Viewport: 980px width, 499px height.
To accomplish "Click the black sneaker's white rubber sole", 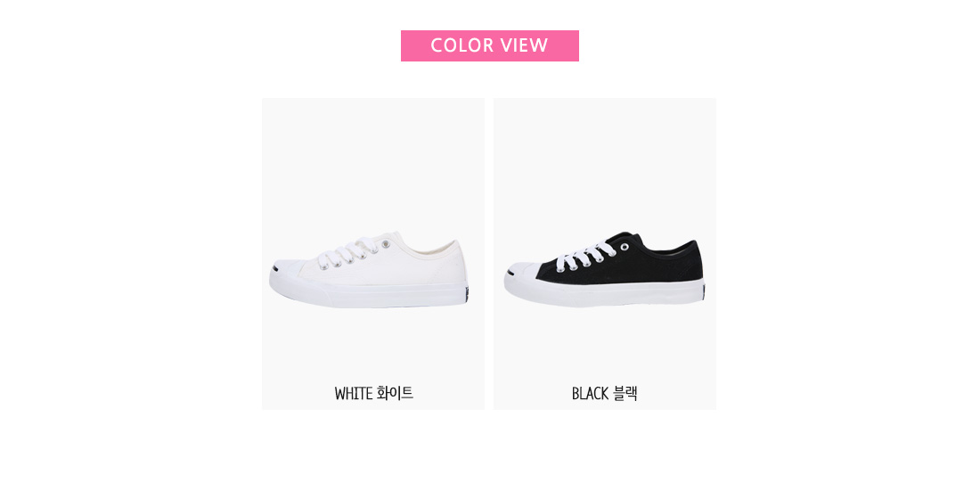I will (604, 292).
